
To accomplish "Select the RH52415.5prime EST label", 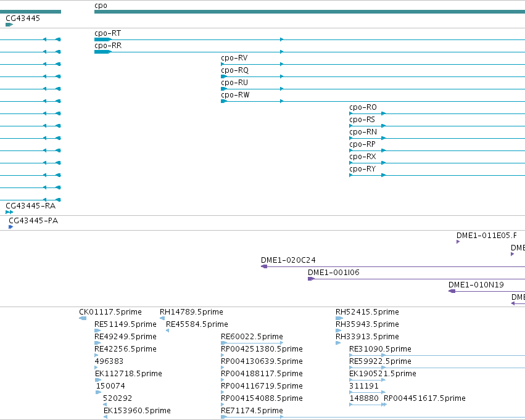I will pyautogui.click(x=367, y=312).
